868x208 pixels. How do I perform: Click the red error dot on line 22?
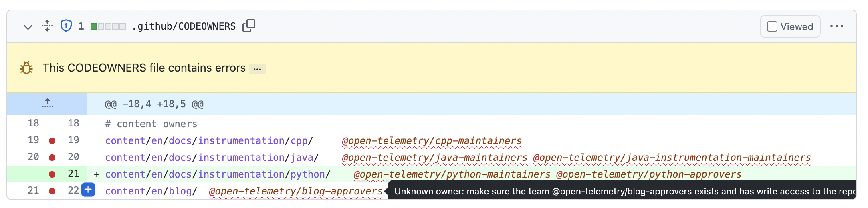click(52, 191)
